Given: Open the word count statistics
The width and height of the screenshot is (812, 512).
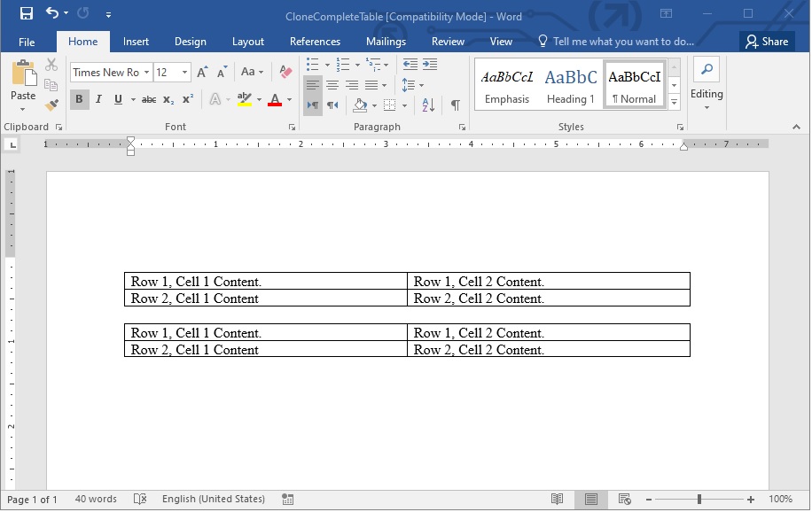Looking at the screenshot, I should [x=96, y=499].
